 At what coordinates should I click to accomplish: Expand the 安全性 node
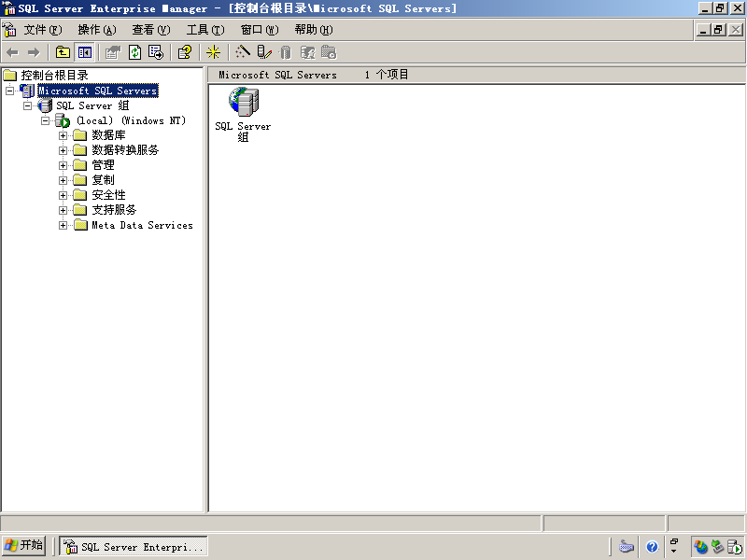[63, 195]
